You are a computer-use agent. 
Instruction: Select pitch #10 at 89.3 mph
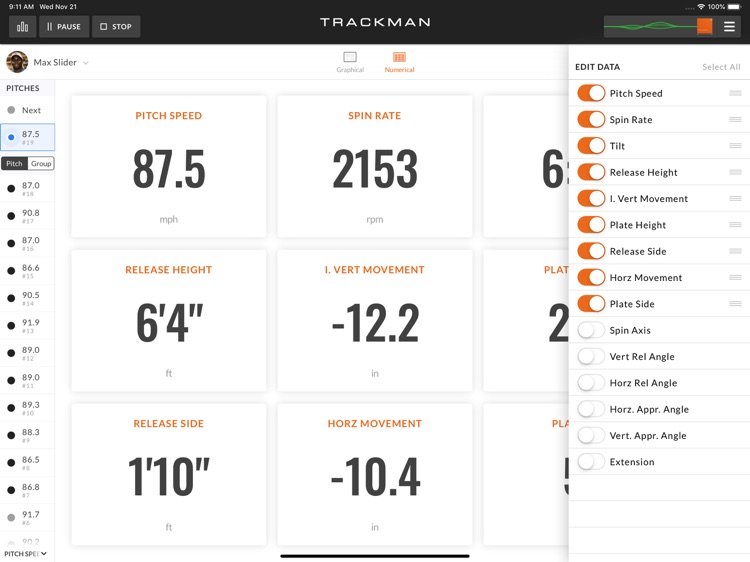pyautogui.click(x=27, y=408)
